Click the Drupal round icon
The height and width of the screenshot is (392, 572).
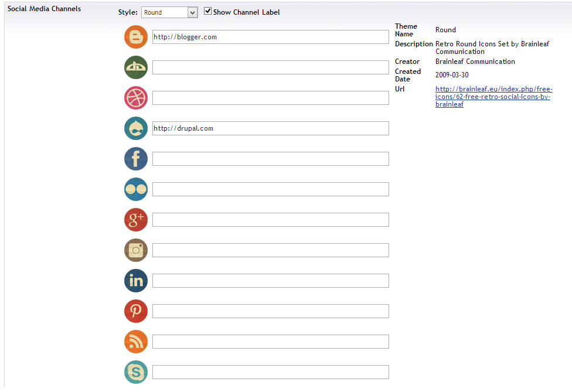tap(136, 128)
